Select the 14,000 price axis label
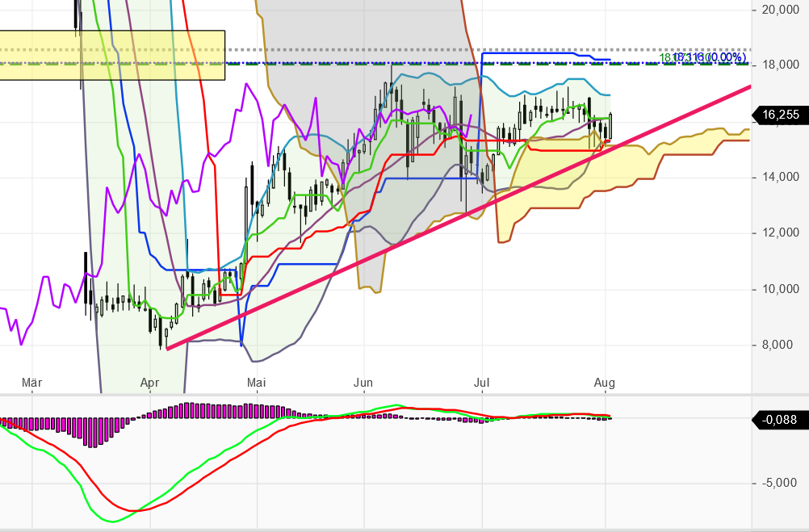 click(x=780, y=177)
